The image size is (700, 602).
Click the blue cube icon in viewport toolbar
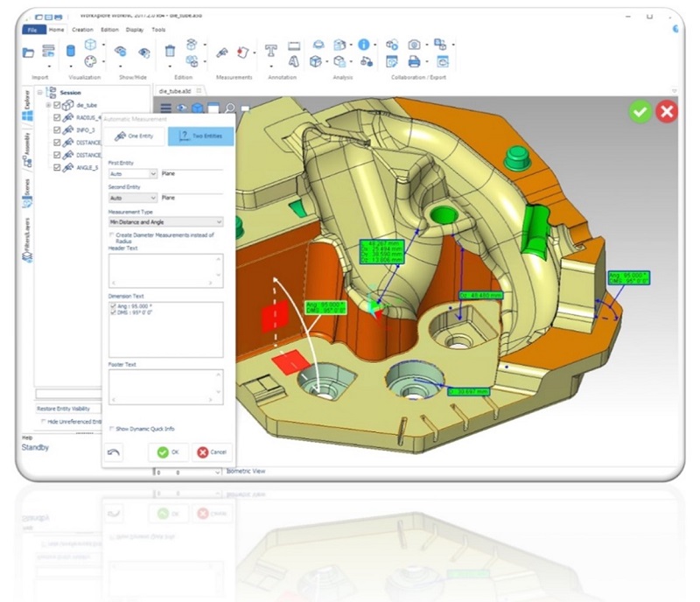197,108
